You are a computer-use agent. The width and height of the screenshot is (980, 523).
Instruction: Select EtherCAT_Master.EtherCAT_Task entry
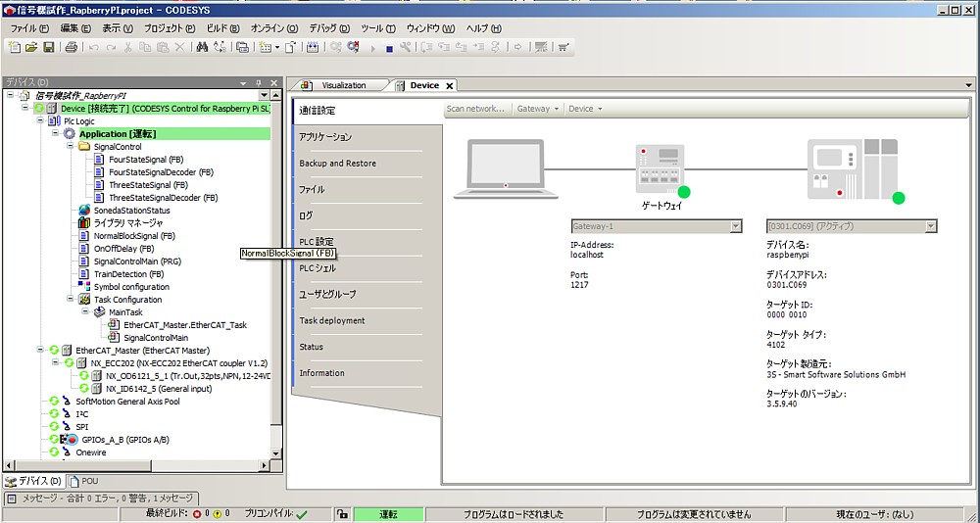185,325
